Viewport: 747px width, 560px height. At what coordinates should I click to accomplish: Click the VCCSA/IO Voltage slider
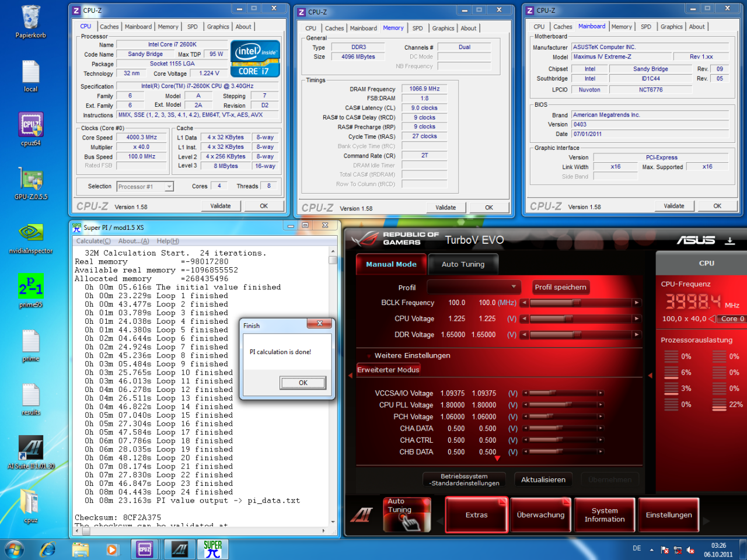pyautogui.click(x=564, y=393)
